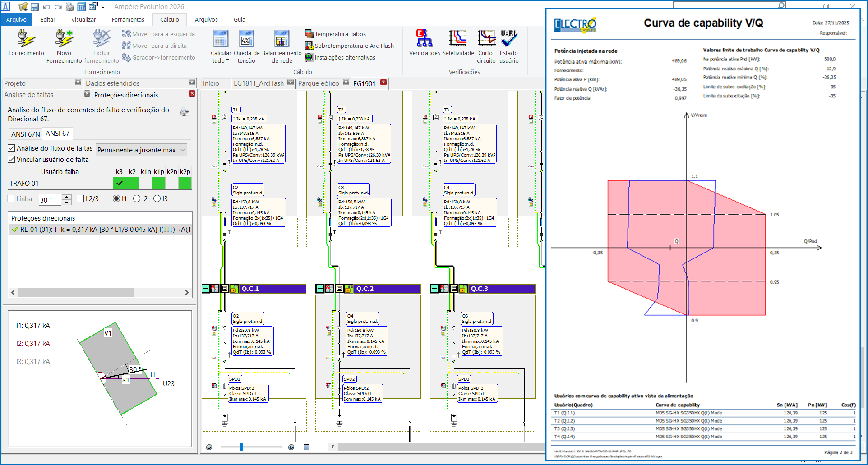Open Estado usuário check
Viewport: 868px width, 465px height.
point(509,39)
